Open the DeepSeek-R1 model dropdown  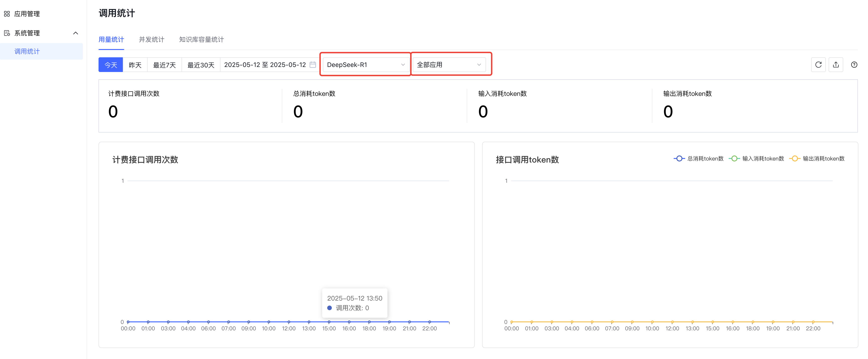click(x=365, y=65)
